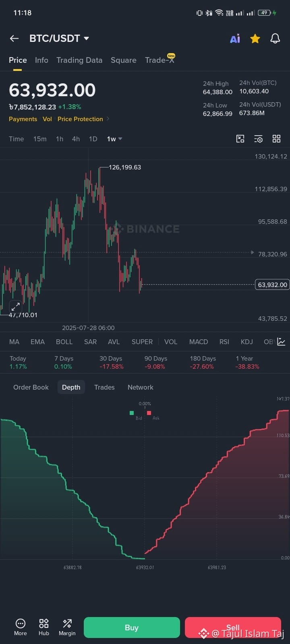
Task: Open the Price Protection link
Action: [80, 119]
